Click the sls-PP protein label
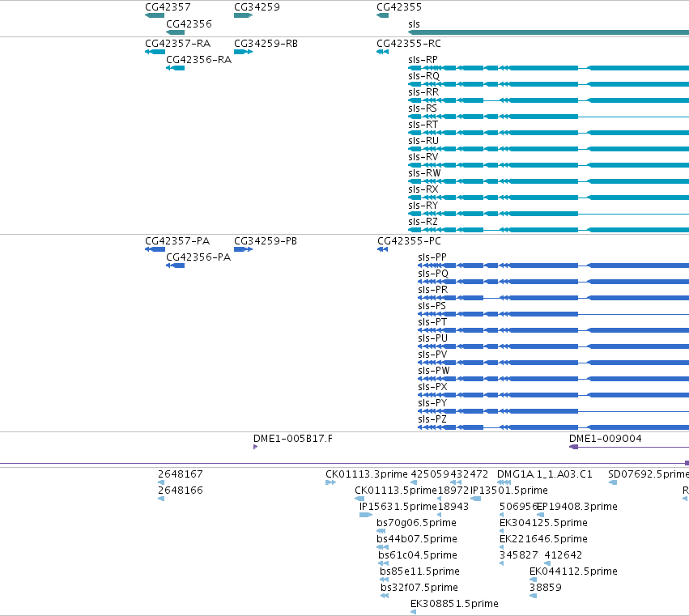Image resolution: width=689 pixels, height=616 pixels. [432, 257]
